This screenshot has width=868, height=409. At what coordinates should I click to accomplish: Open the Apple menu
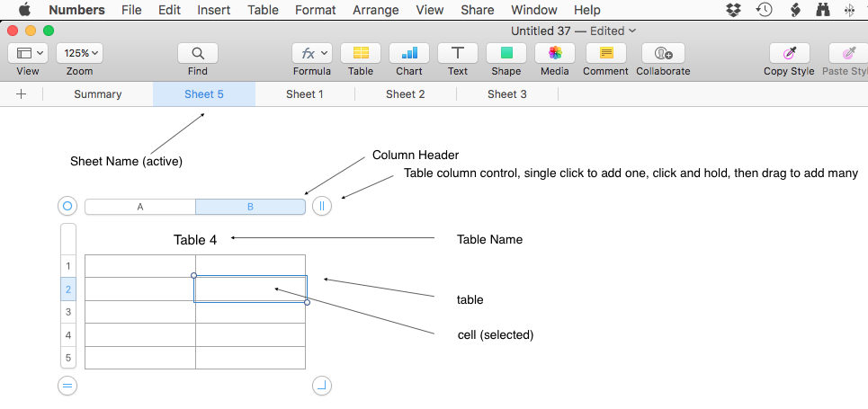coord(25,9)
